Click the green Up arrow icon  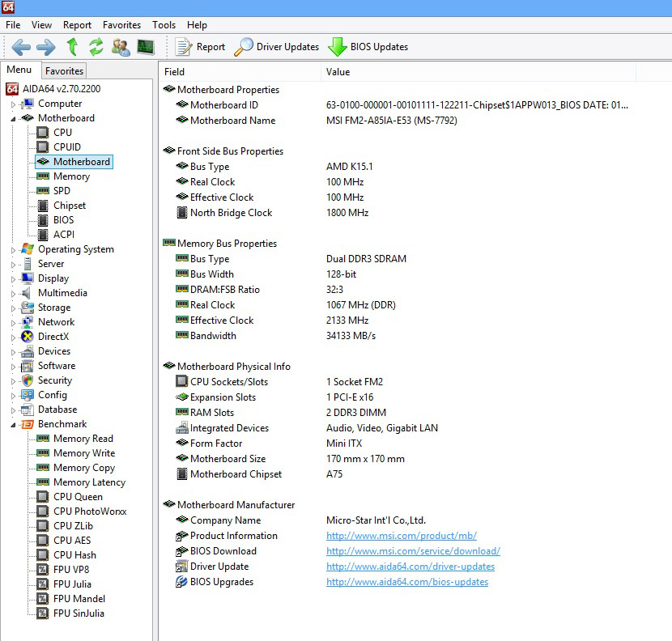coord(72,47)
